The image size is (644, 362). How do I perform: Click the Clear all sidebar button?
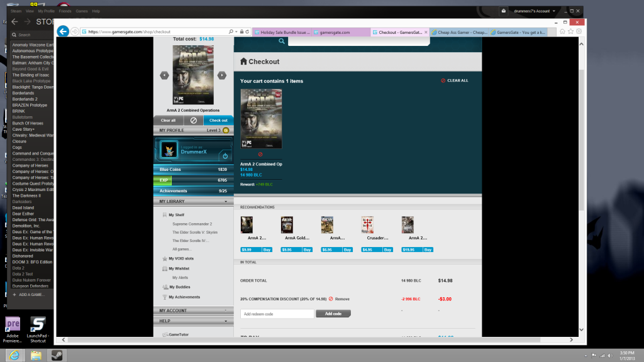click(168, 120)
